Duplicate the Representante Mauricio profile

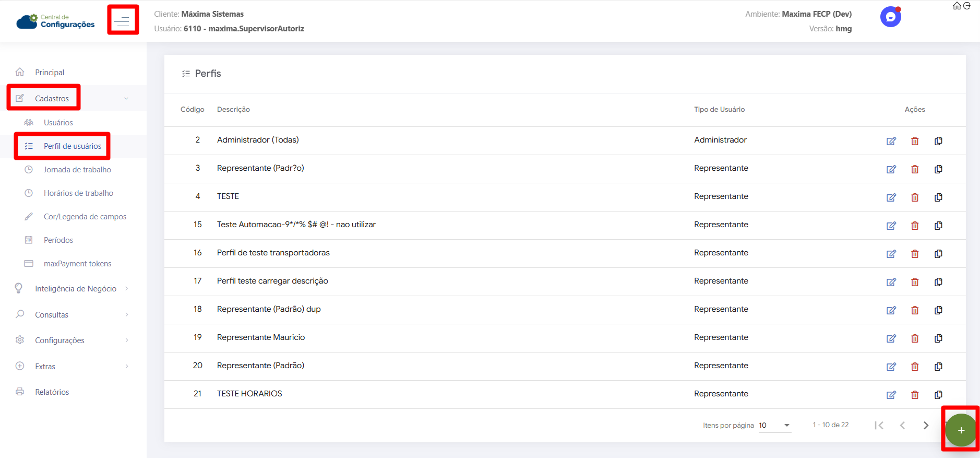pos(938,338)
